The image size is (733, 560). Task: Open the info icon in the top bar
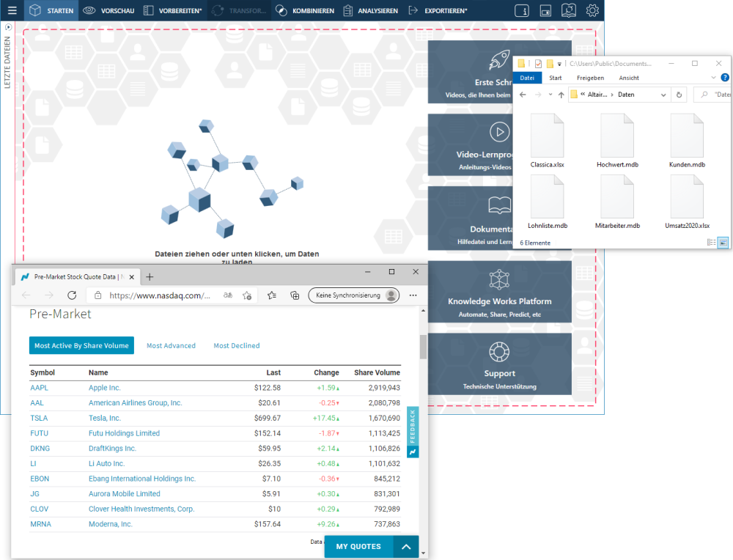[522, 11]
